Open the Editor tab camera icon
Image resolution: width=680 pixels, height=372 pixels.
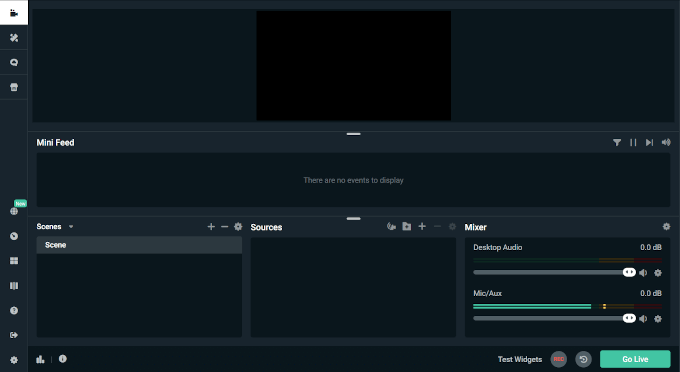[14, 13]
